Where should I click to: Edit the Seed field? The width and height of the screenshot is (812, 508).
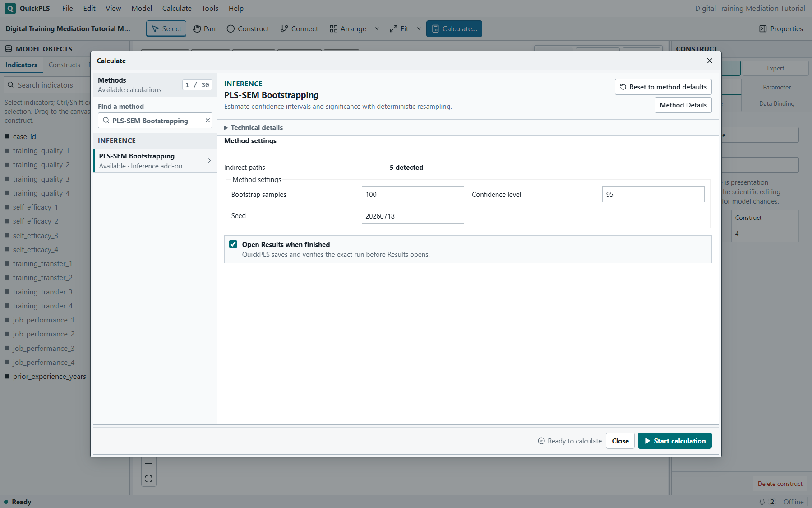(413, 216)
